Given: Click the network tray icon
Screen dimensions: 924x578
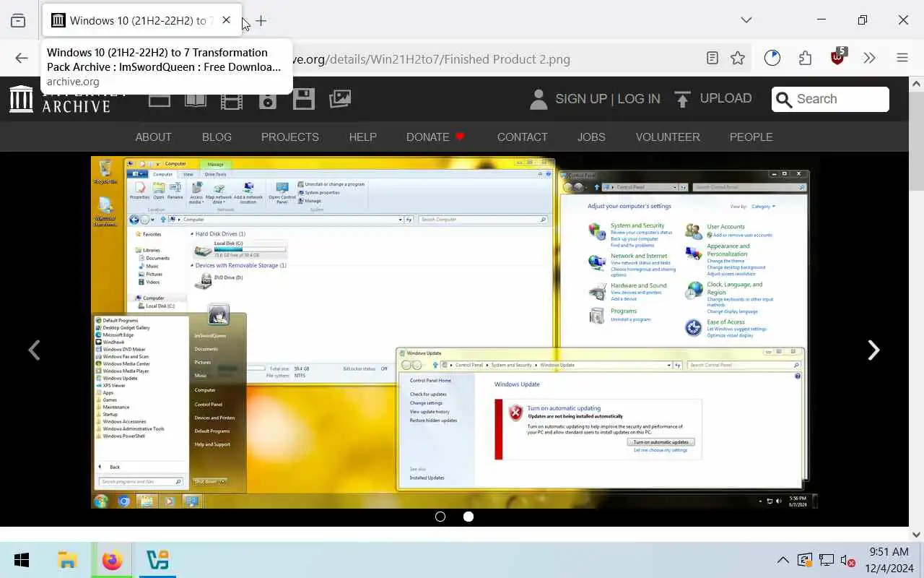Looking at the screenshot, I should point(827,560).
